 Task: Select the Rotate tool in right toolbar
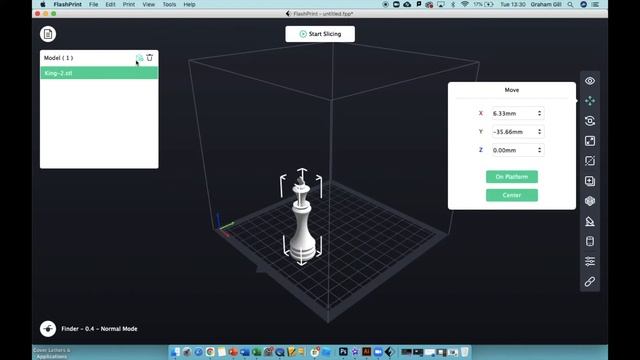[x=590, y=121]
